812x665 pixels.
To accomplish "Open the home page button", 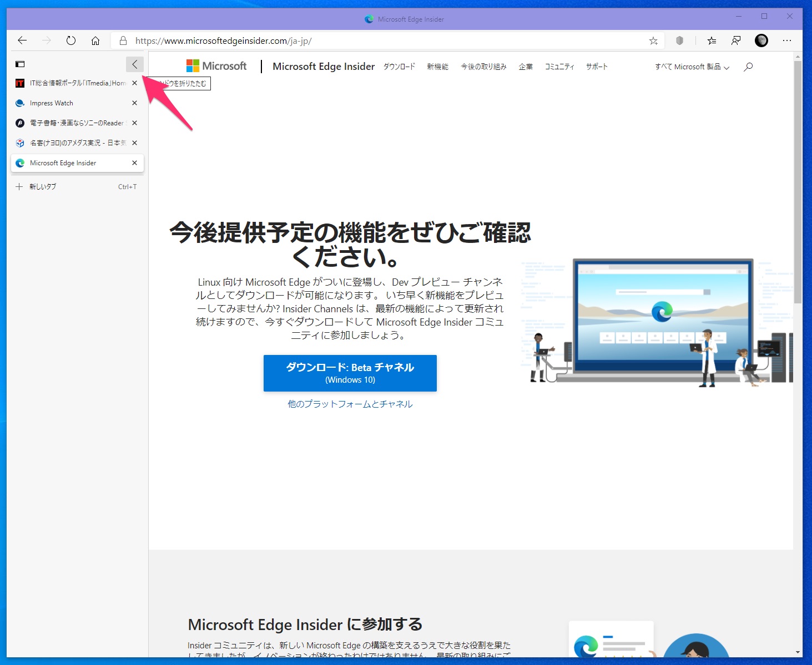I will coord(95,40).
